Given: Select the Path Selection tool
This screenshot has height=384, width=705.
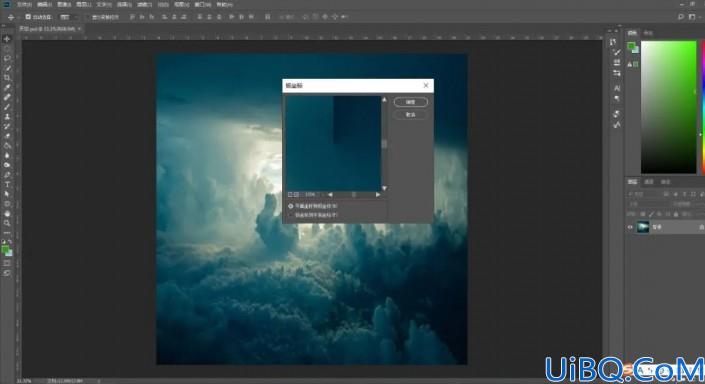Looking at the screenshot, I should [x=7, y=194].
